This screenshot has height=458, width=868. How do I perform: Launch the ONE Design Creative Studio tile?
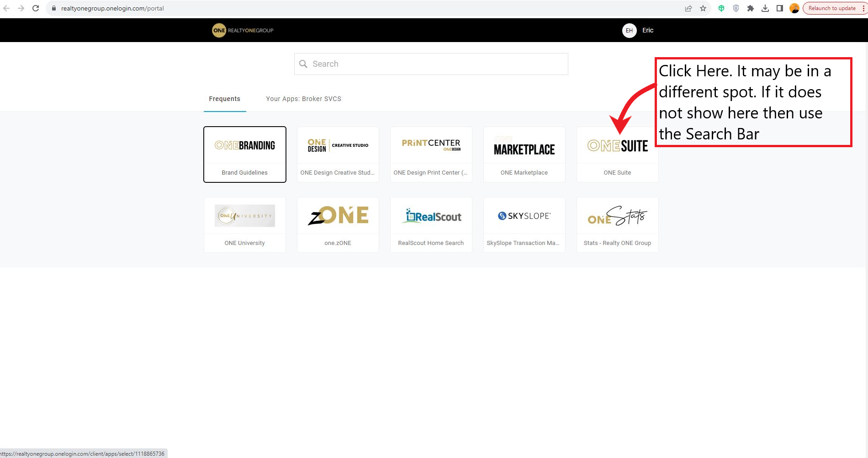tap(338, 154)
